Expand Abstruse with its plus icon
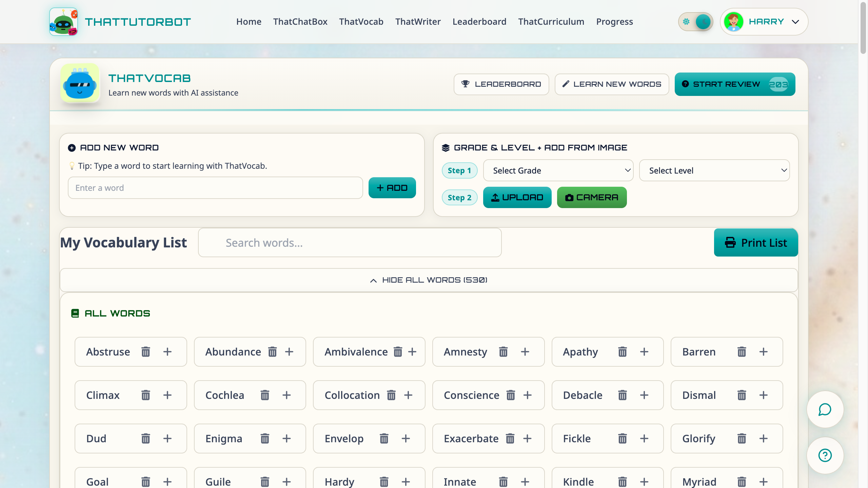The width and height of the screenshot is (868, 488). pyautogui.click(x=167, y=352)
